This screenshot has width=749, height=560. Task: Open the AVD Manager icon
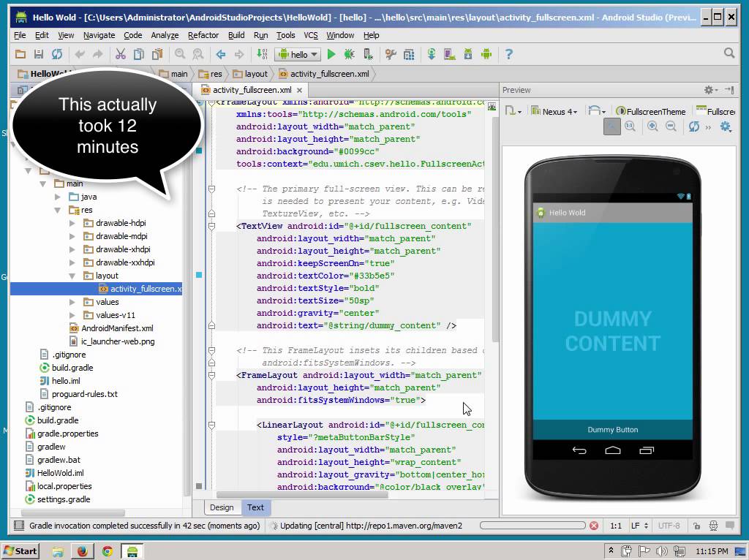pyautogui.click(x=450, y=54)
